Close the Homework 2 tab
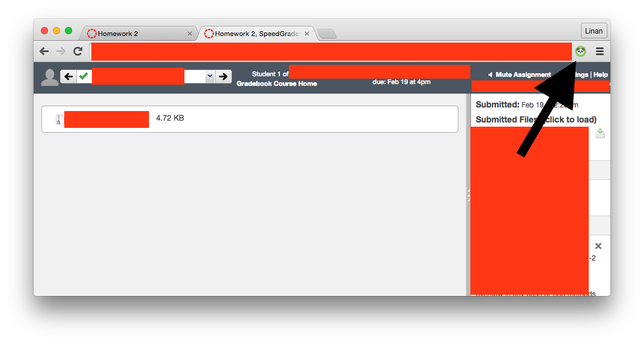This screenshot has height=344, width=644. (x=190, y=34)
